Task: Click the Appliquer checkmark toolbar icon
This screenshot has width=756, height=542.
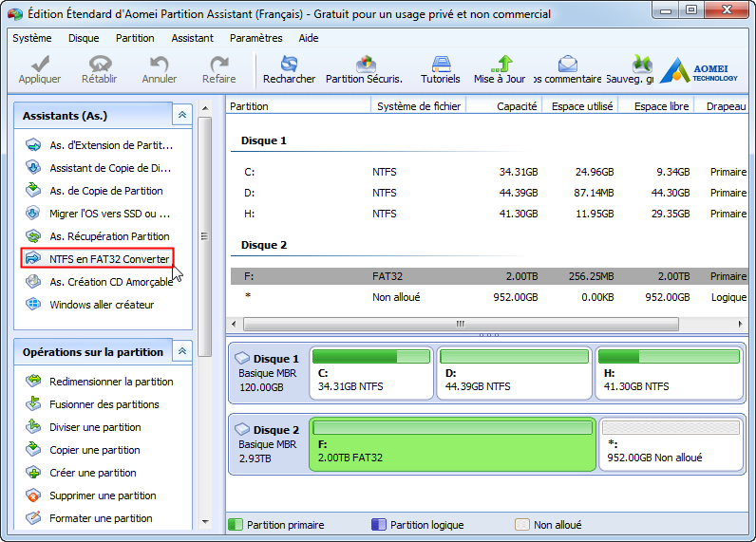Action: [40, 65]
